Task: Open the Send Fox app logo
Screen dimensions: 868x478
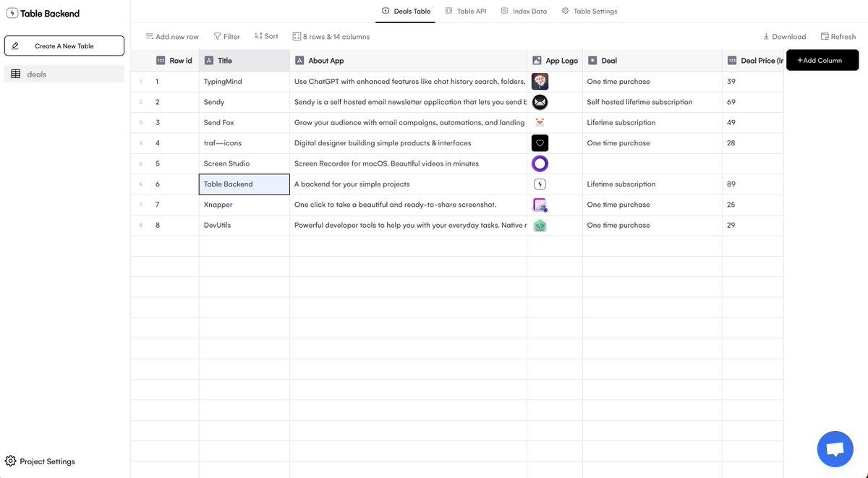Action: tap(540, 122)
